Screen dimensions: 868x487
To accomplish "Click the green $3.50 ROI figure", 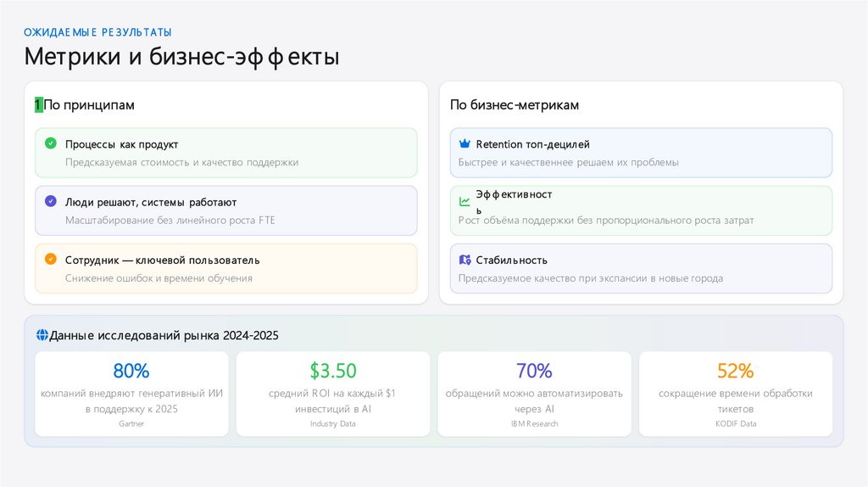I will click(x=332, y=371).
